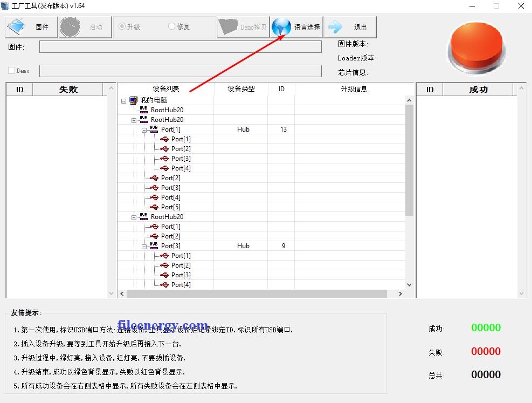Click the blue arrow exit icon
This screenshot has width=532, height=403.
[335, 27]
